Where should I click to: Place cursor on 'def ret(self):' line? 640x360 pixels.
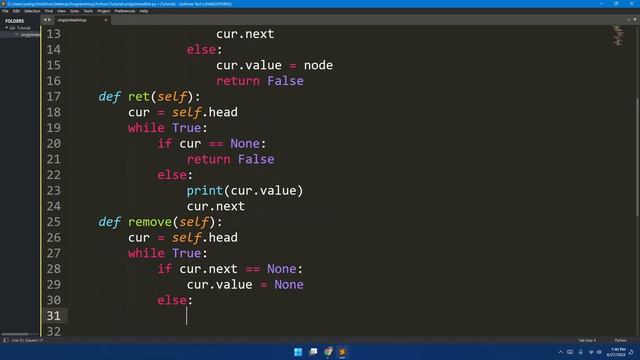[x=149, y=97]
